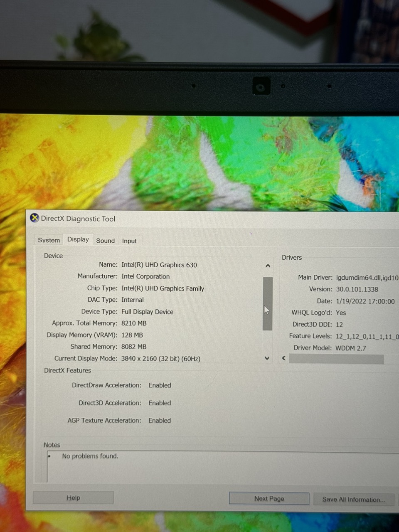Click the Drivers panel scroll-left arrow
This screenshot has height=532, width=399.
coord(284,358)
